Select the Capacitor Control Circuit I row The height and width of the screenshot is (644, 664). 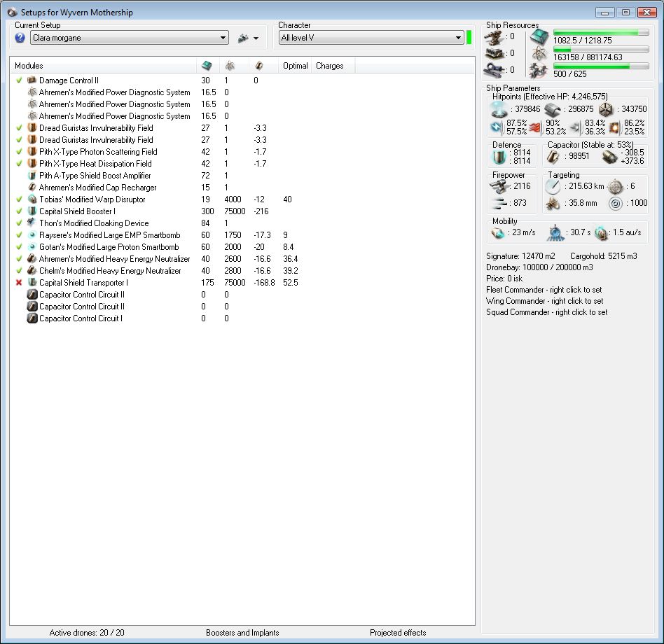point(242,318)
